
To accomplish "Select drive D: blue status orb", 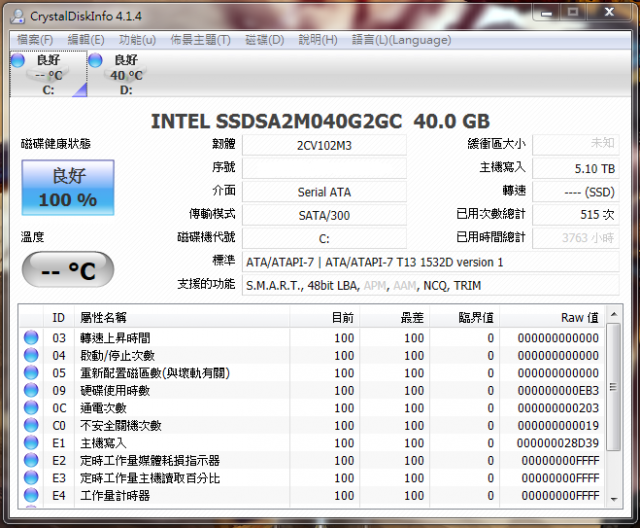I will coord(95,60).
